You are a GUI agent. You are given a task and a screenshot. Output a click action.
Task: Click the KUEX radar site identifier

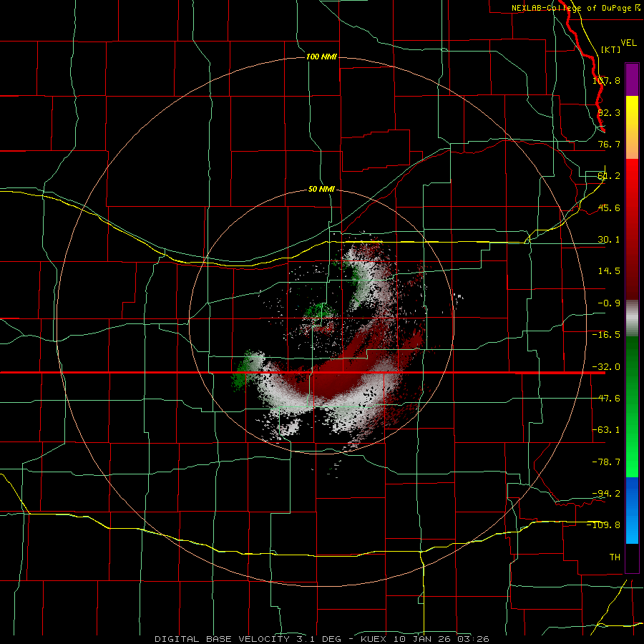click(x=376, y=639)
